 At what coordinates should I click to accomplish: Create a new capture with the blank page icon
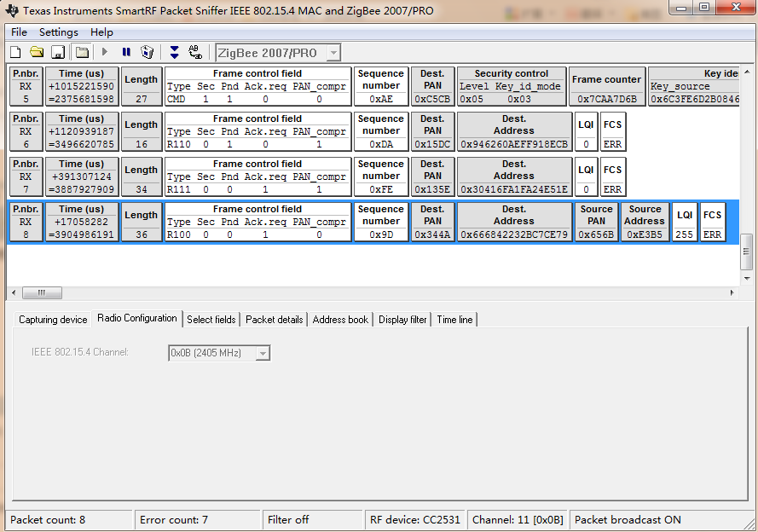click(x=15, y=52)
